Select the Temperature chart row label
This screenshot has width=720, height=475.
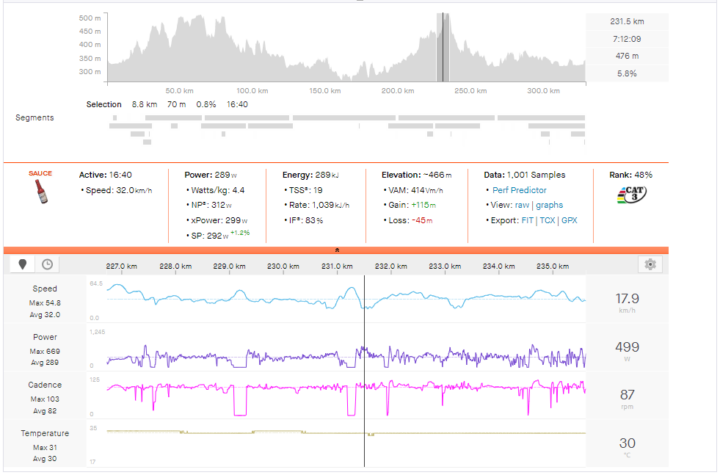tap(46, 432)
